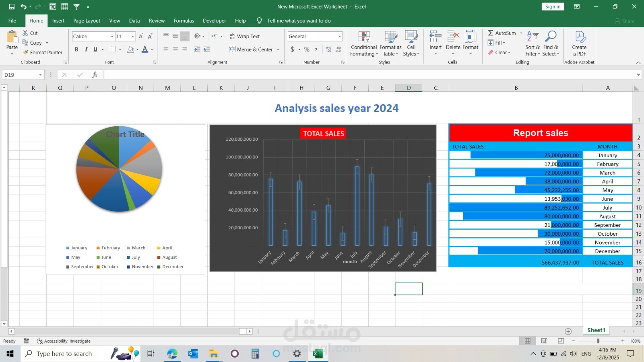Collapse the ribbon

pos(638,62)
